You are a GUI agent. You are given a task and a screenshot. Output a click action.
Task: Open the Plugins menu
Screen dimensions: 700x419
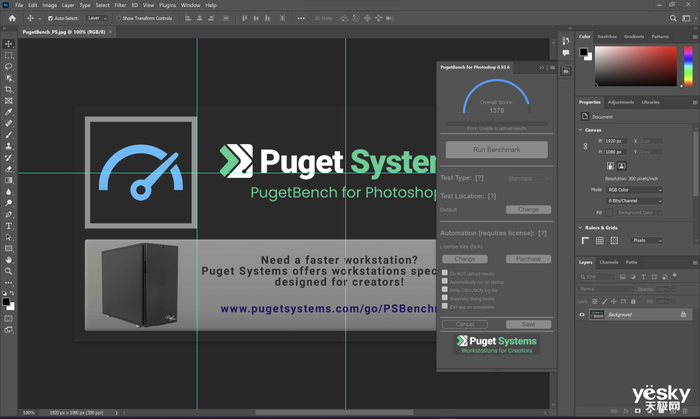(x=167, y=5)
